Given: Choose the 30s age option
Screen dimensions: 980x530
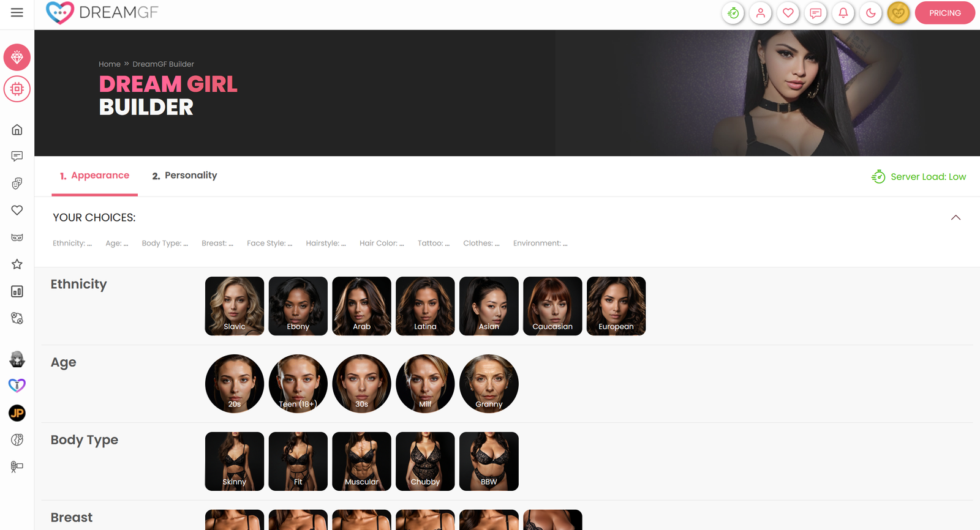Looking at the screenshot, I should (362, 384).
